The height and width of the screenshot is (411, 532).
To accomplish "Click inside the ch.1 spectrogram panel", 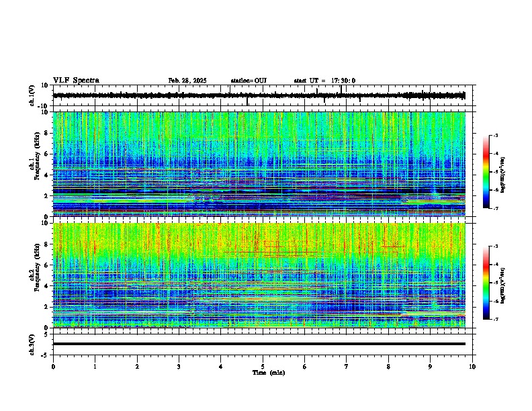I will (x=259, y=164).
